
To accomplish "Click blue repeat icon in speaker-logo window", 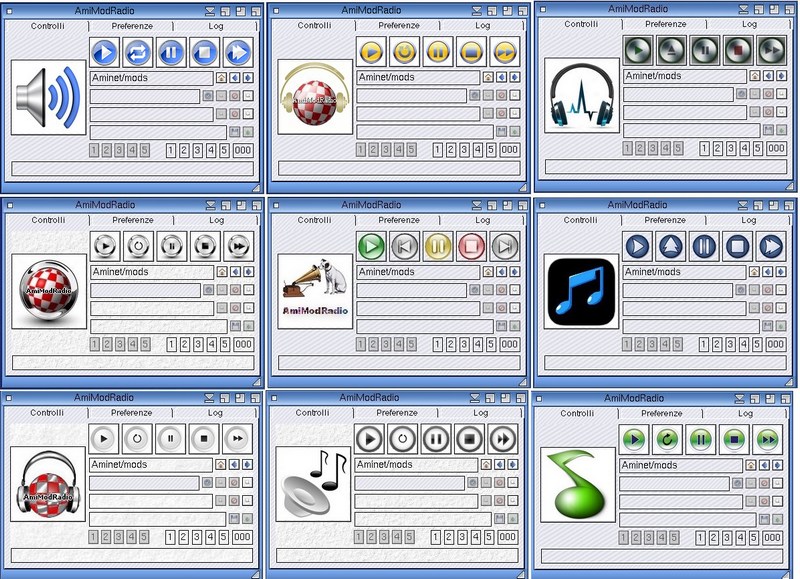I will (137, 53).
